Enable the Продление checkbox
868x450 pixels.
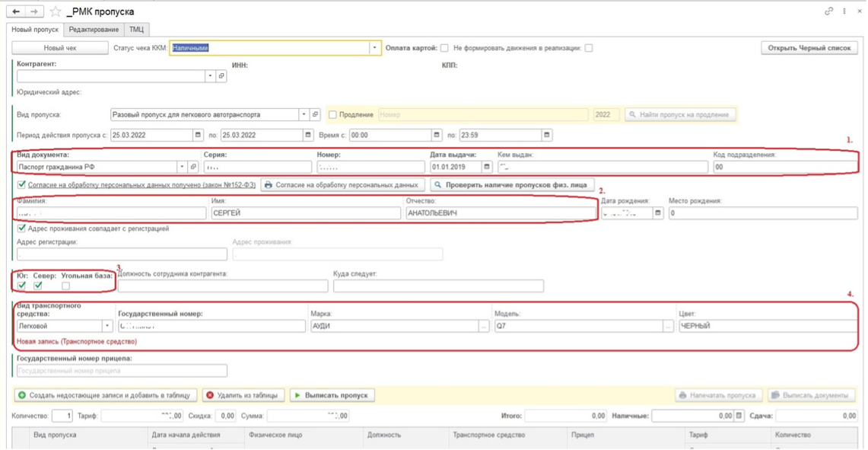click(332, 115)
